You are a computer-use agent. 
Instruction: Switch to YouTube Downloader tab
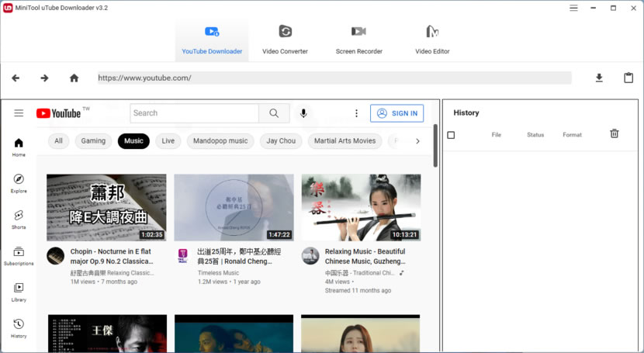pyautogui.click(x=212, y=40)
